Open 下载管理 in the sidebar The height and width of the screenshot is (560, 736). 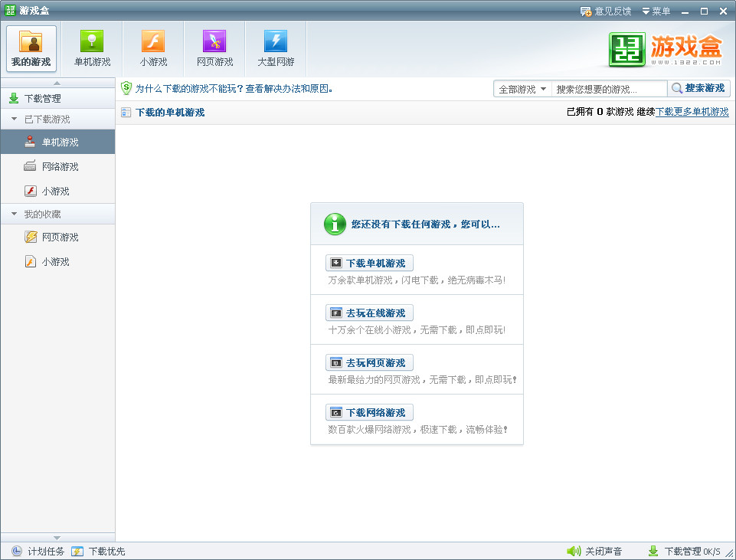[57, 98]
